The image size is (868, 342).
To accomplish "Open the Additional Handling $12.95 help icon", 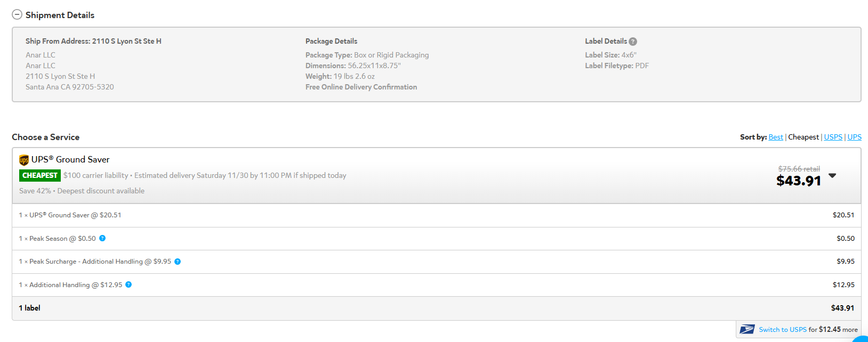I will [128, 284].
